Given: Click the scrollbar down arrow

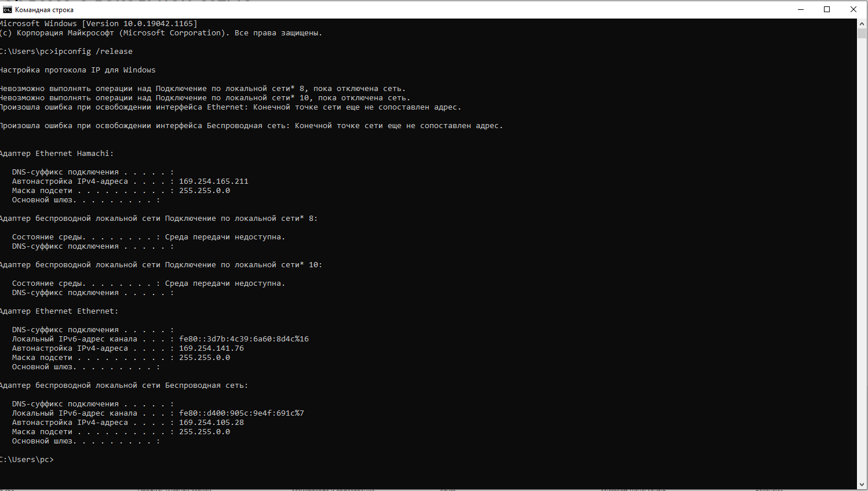Looking at the screenshot, I should tap(862, 485).
